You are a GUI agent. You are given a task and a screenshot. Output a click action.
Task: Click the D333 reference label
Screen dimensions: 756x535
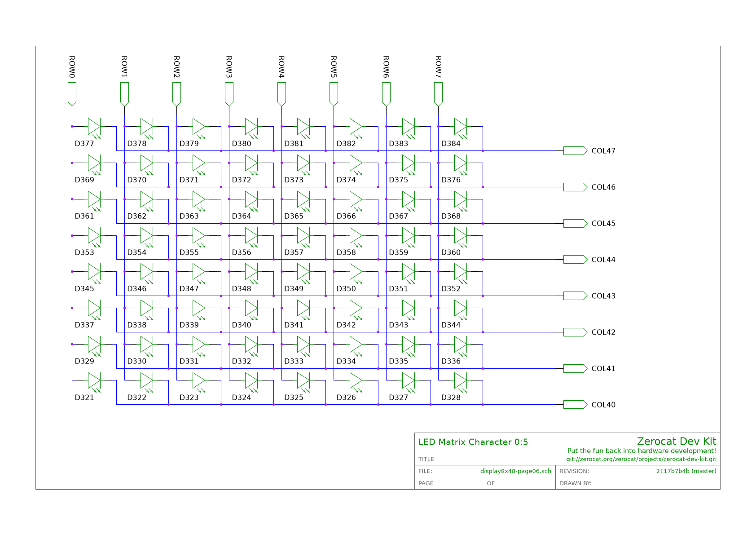pos(294,361)
